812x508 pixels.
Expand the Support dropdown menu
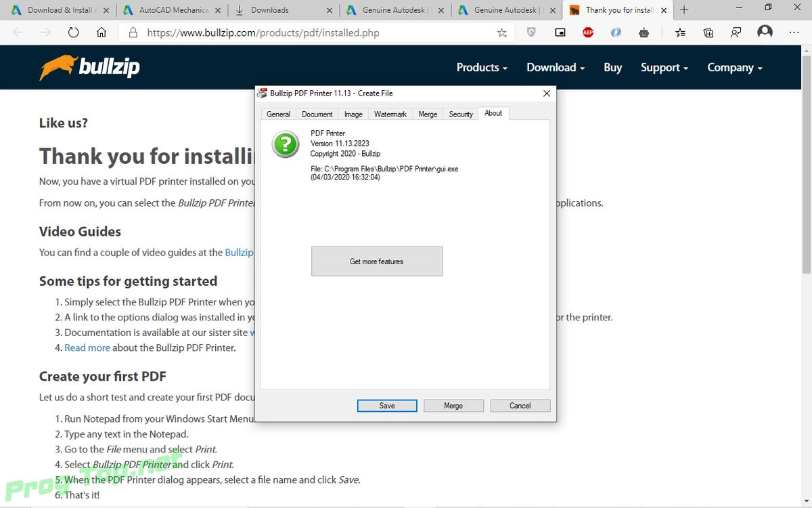pyautogui.click(x=664, y=67)
